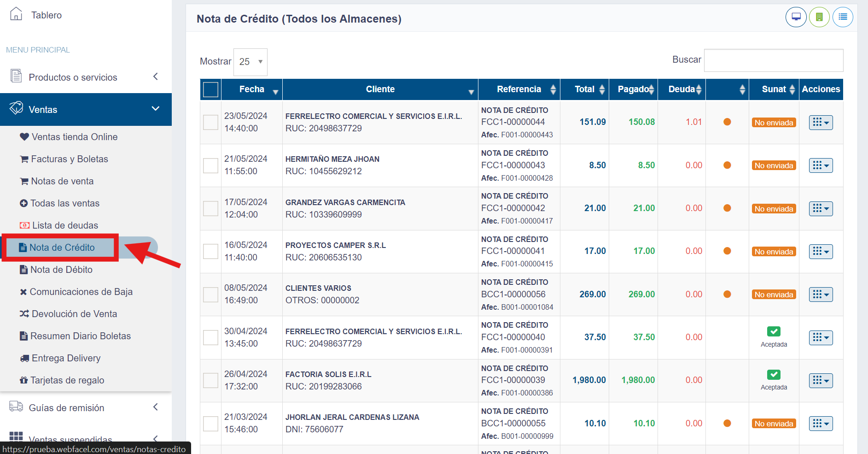Open the Tablero home icon
The image size is (868, 454).
pos(16,14)
